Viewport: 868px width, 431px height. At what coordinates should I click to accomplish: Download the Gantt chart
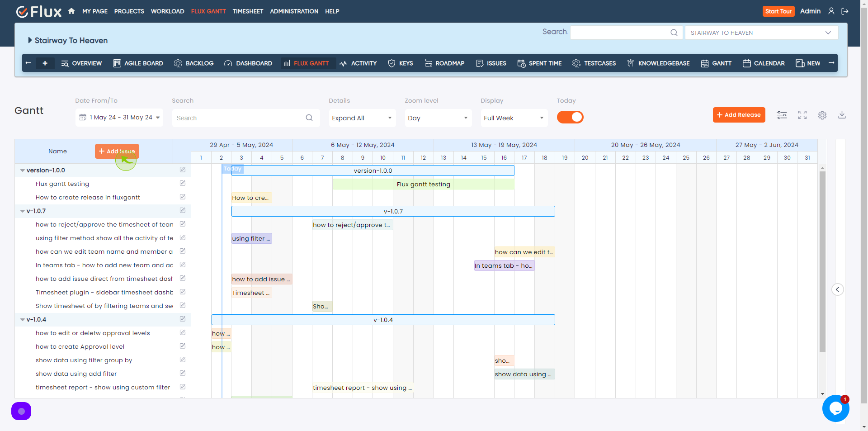pos(842,115)
